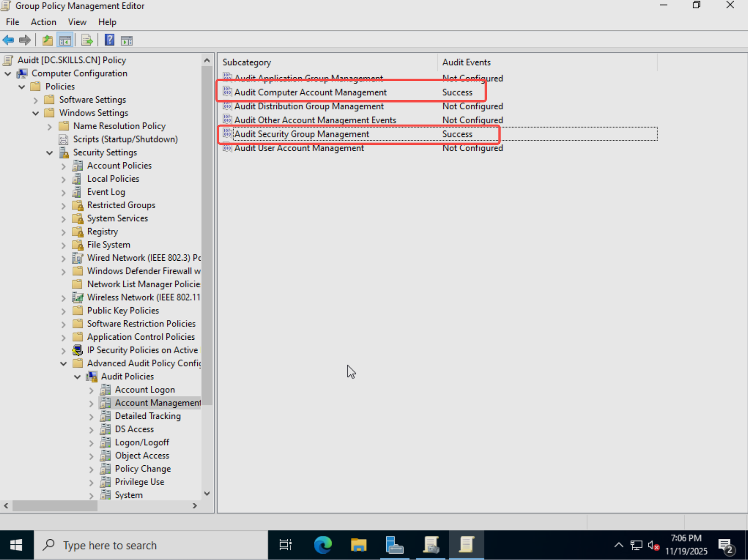Click the Show/Hide Action Pane icon

click(x=127, y=40)
